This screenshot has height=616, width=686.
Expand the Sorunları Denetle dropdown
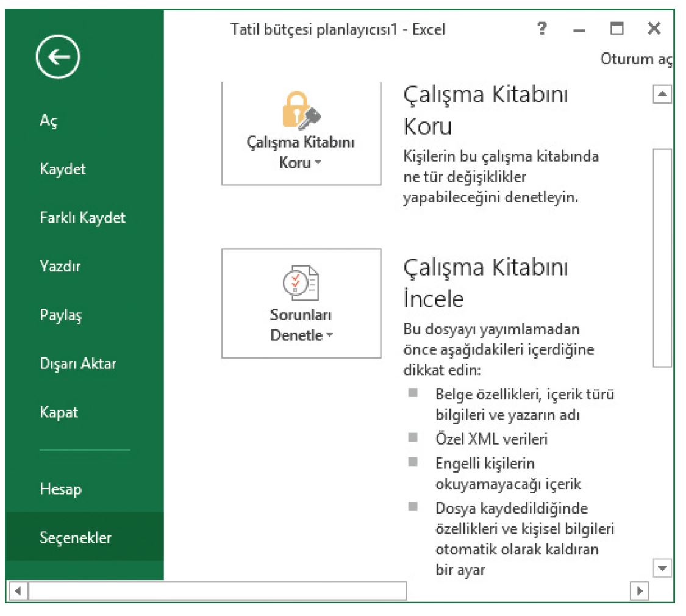point(301,326)
